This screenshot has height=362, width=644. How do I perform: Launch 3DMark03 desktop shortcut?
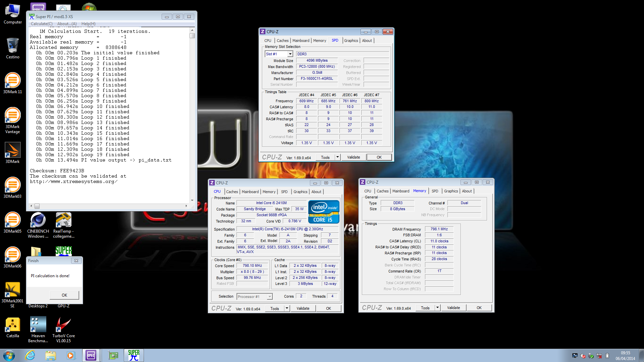coord(13,188)
